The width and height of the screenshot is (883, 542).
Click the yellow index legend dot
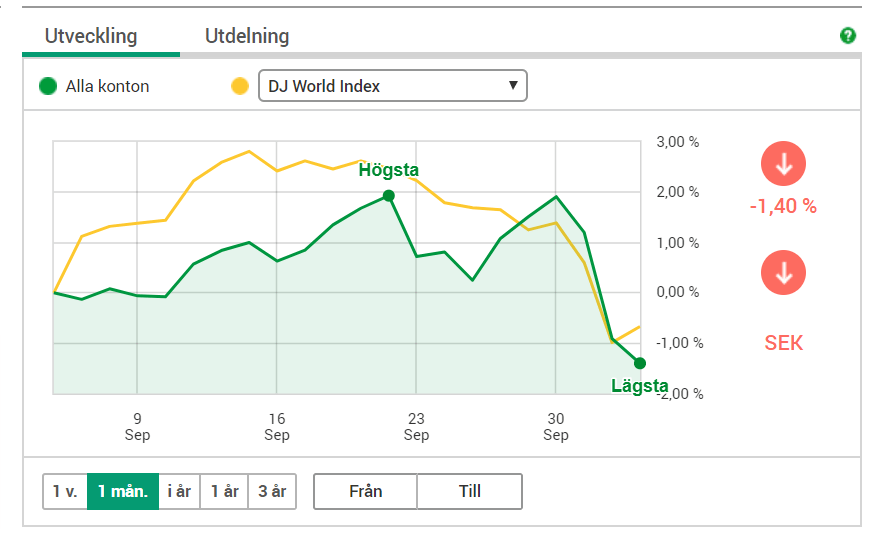click(240, 86)
